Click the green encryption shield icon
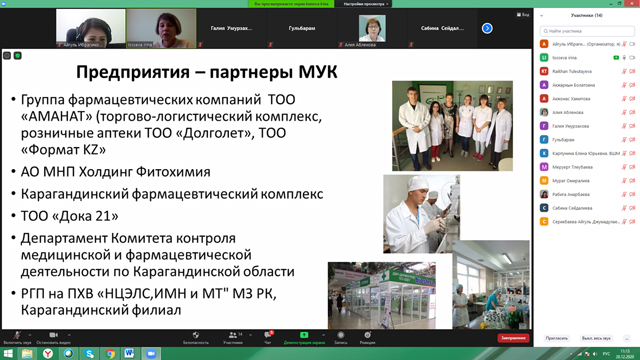The width and height of the screenshot is (640, 360). (18, 56)
